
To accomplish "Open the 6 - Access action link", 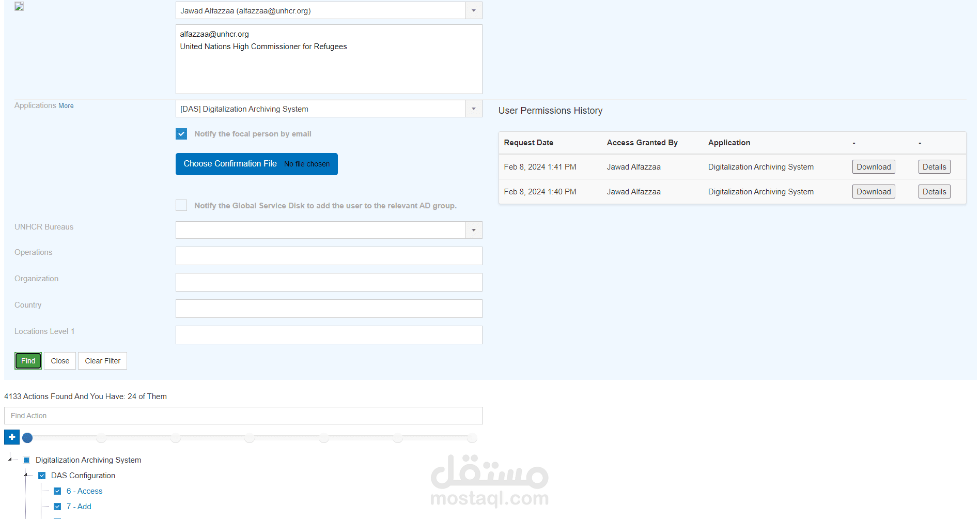I will click(x=85, y=491).
